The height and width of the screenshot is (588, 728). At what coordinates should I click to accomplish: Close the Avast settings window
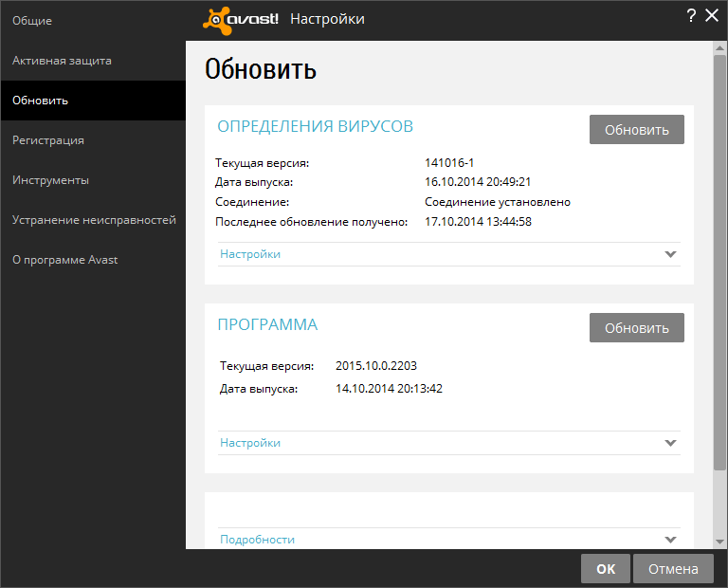click(x=712, y=16)
